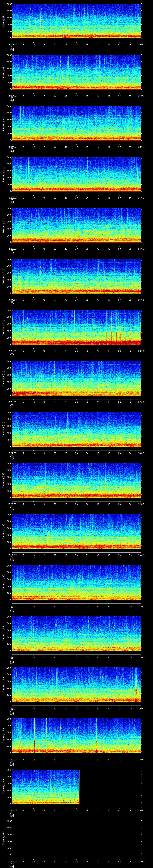Click the 28:00 end time label
Screen dimensions: 153x868
(x=141, y=453)
